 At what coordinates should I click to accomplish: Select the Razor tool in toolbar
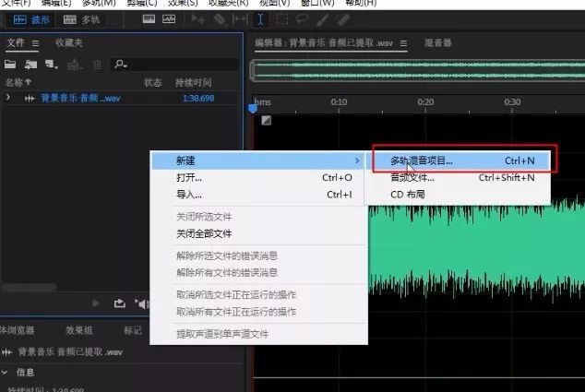[220, 19]
